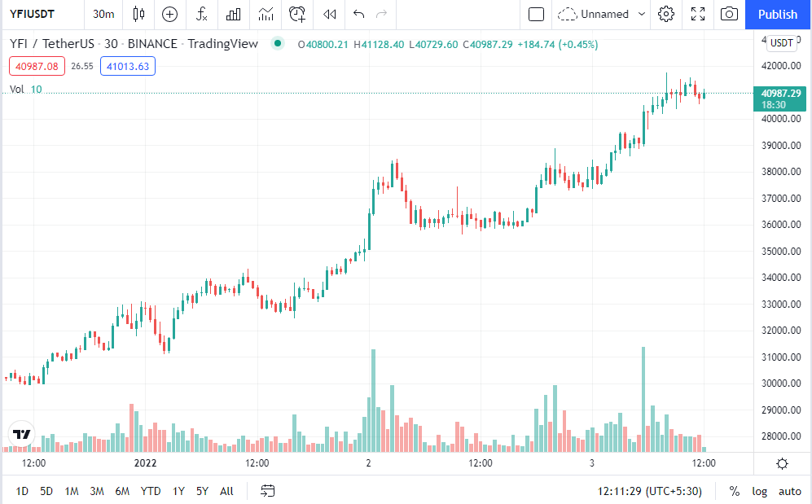Viewport: 812px width, 504px height.
Task: Click the Undo arrow
Action: click(x=358, y=14)
